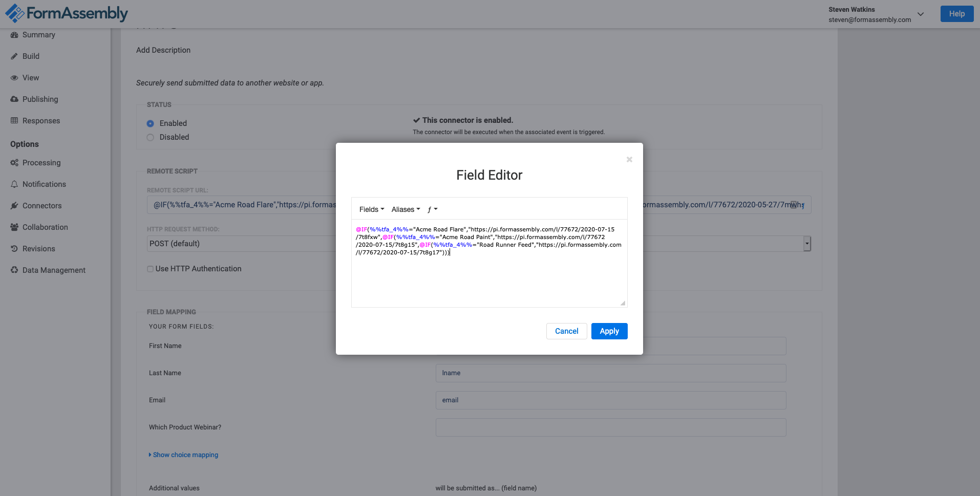Screen dimensions: 980x496
Task: Click the Revisions history icon
Action: coord(14,249)
